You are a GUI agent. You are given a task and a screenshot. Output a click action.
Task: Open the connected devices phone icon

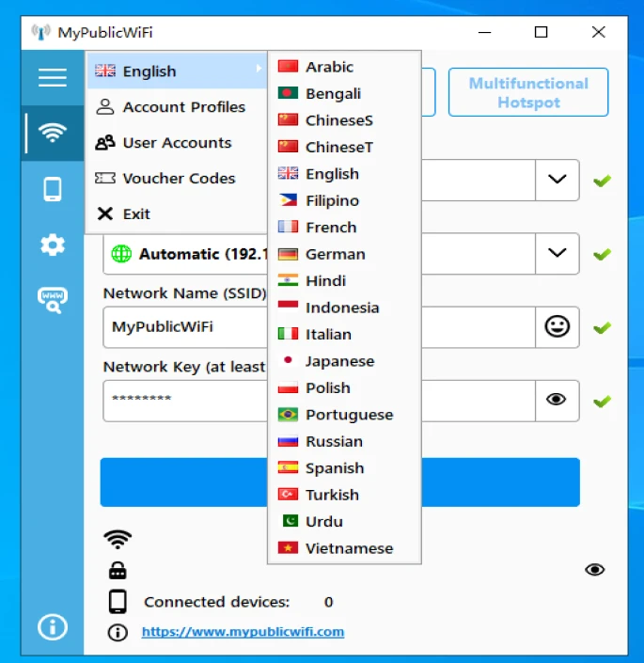click(53, 189)
